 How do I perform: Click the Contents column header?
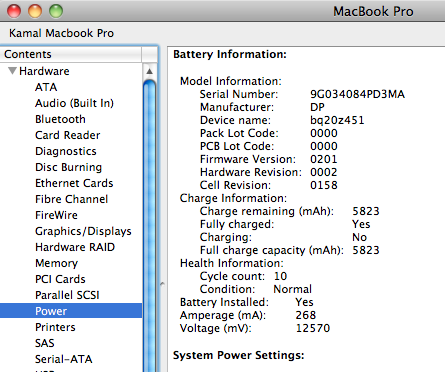click(x=71, y=54)
